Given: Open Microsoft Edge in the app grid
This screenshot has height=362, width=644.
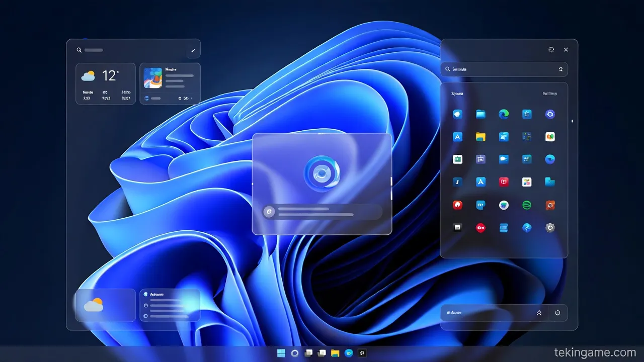Looking at the screenshot, I should tap(504, 114).
